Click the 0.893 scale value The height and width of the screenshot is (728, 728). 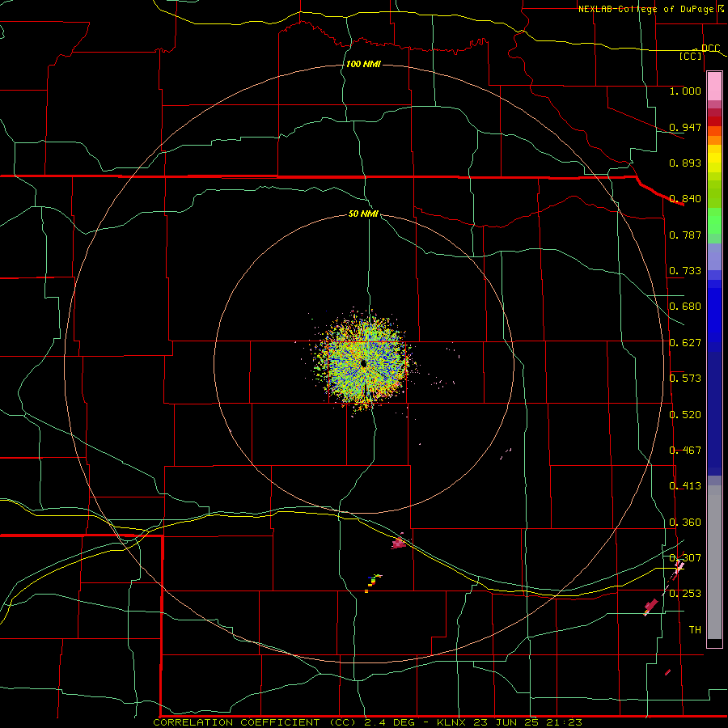[685, 163]
